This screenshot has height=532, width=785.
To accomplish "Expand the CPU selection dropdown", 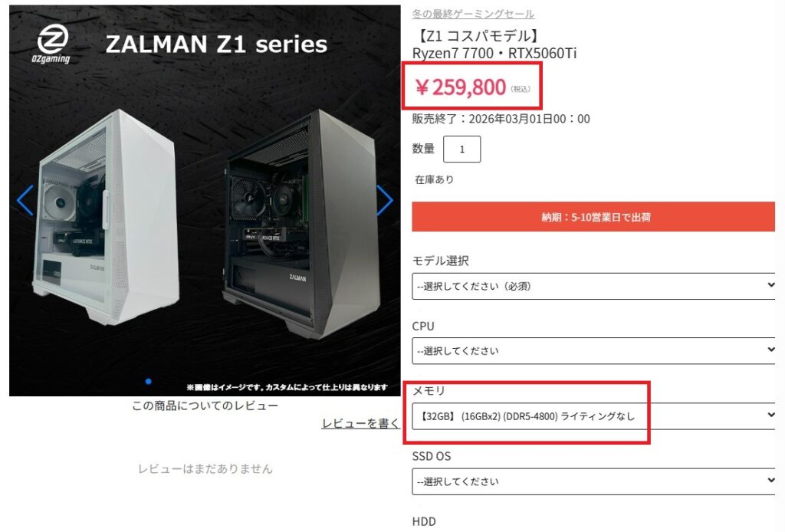I will coord(594,350).
